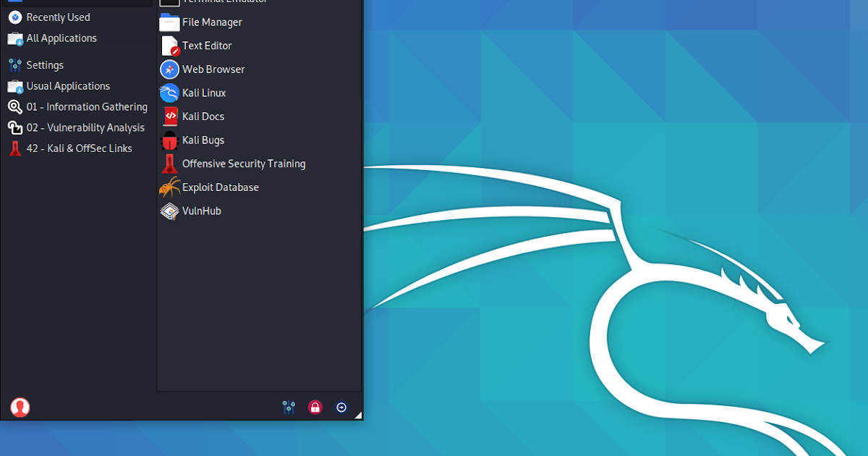
Task: Select the Usual Applications category
Action: click(78, 86)
